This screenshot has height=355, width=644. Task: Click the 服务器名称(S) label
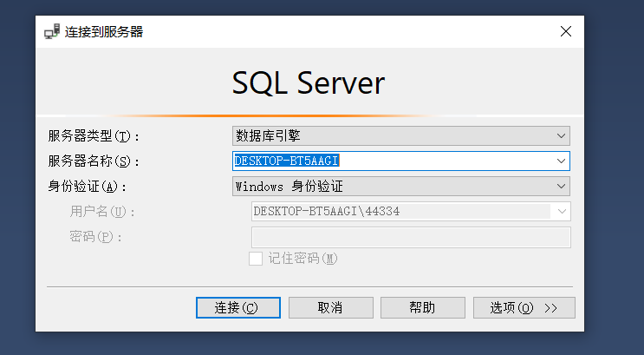tap(94, 161)
